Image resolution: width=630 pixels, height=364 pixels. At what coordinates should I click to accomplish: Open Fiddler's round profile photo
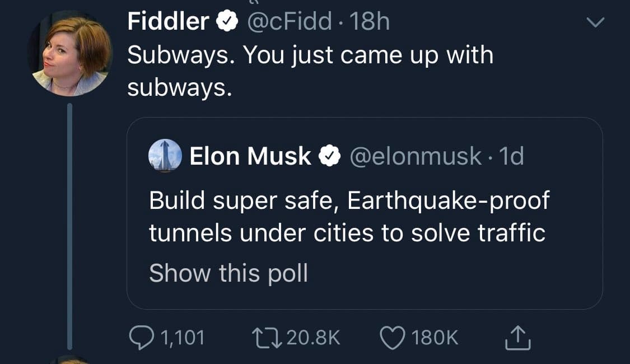tap(71, 53)
